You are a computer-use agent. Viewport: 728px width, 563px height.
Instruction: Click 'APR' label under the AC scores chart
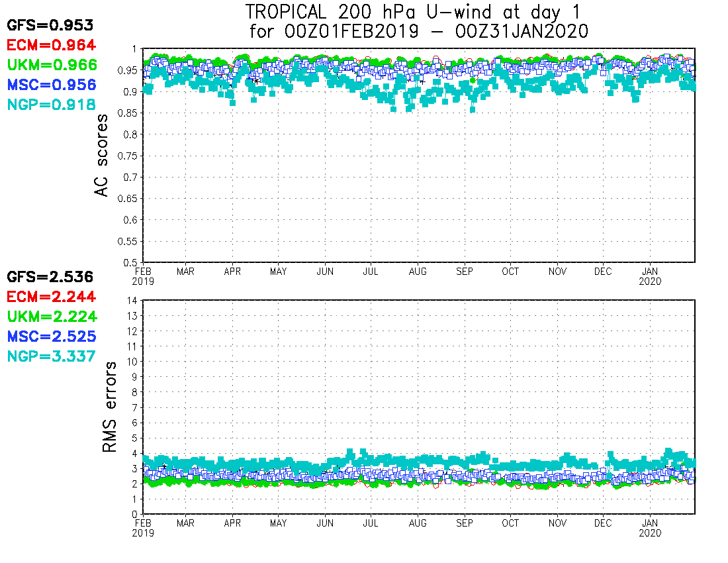click(x=232, y=272)
